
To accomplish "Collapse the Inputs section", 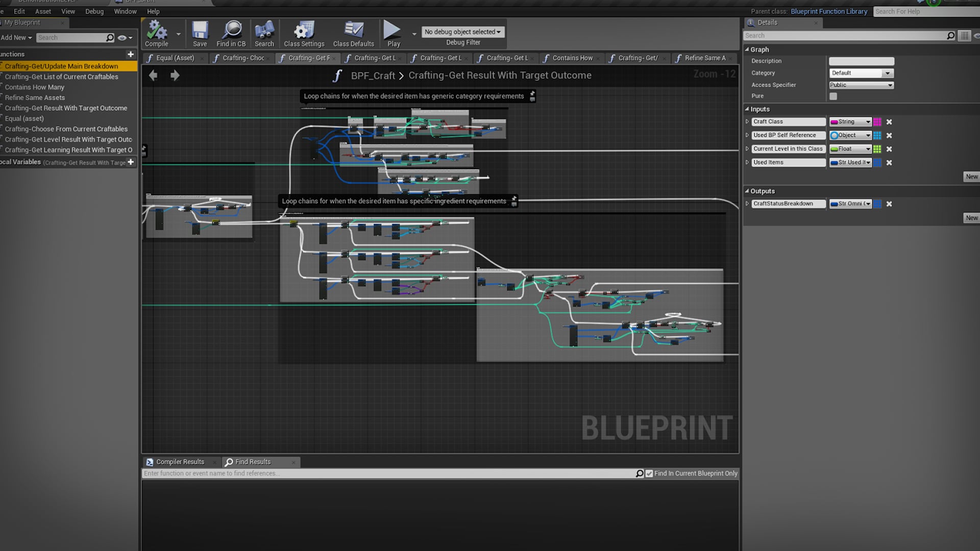I will pos(747,109).
